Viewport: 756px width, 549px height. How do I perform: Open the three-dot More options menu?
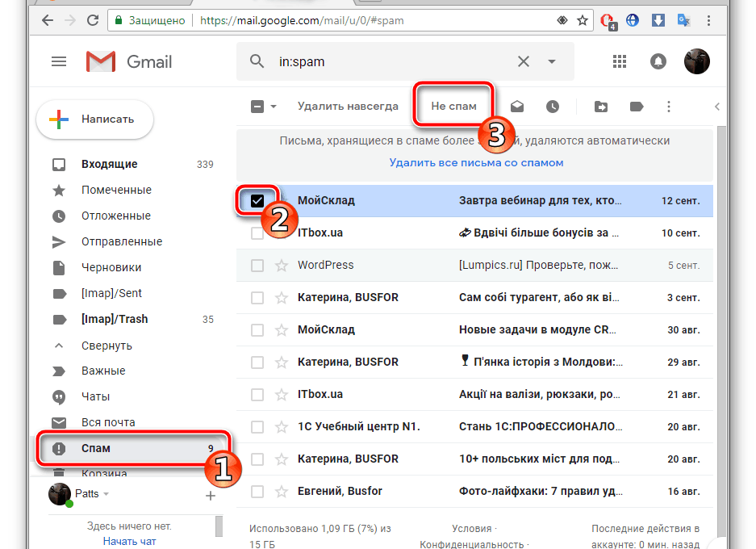tap(668, 106)
